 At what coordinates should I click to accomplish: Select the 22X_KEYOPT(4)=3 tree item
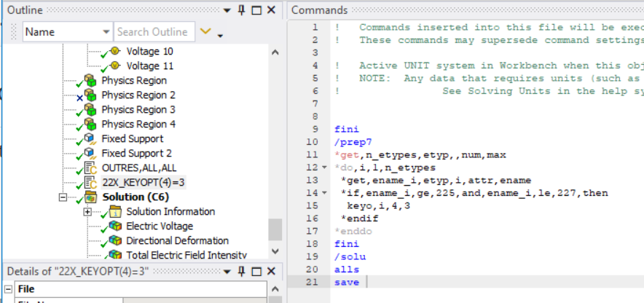coord(143,183)
